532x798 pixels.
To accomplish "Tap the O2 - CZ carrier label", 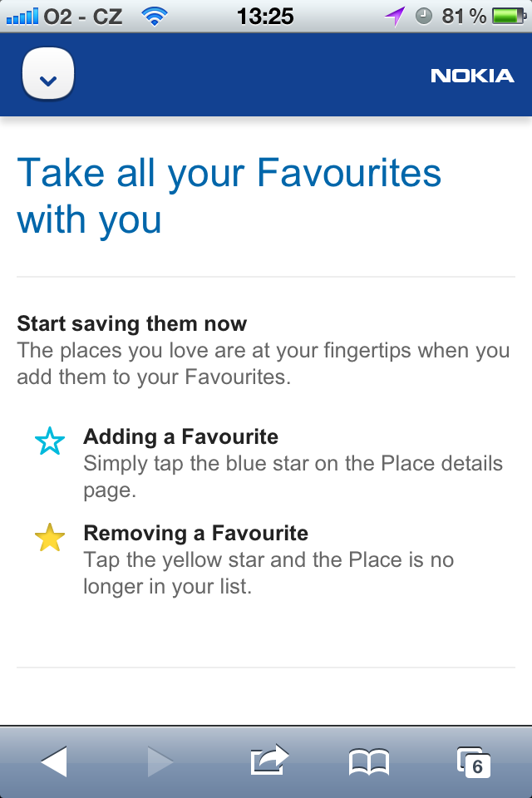I will click(83, 16).
